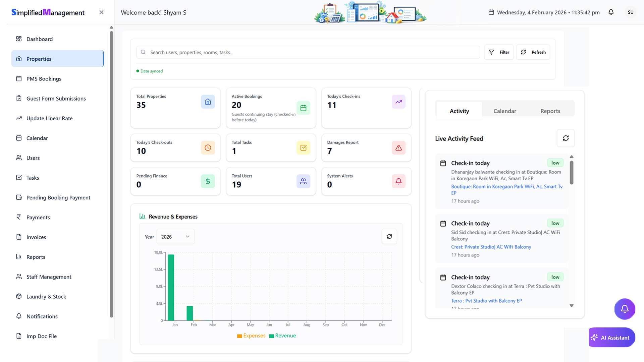Open the Crest: Private Studio link

491,247
